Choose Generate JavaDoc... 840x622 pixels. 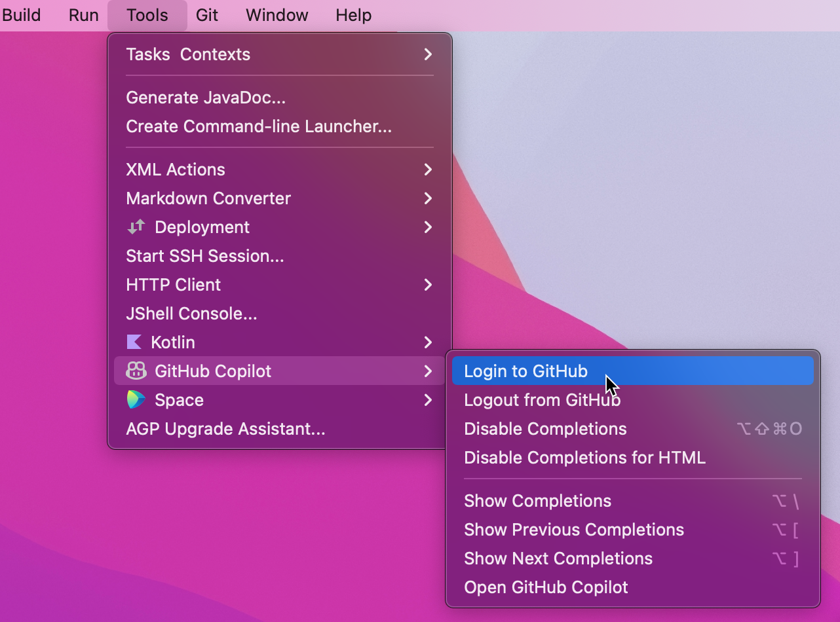280,98
